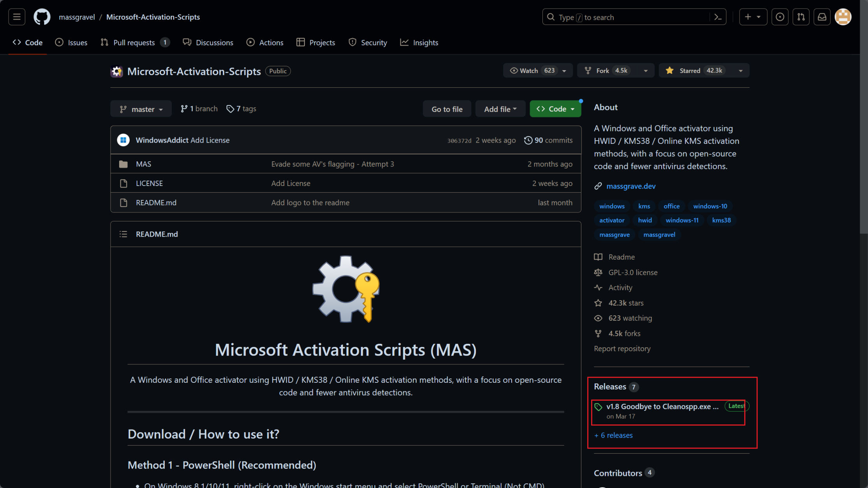Open the v1.8 Goodbye to Cleanospp.exe release
The image size is (868, 488).
(662, 407)
